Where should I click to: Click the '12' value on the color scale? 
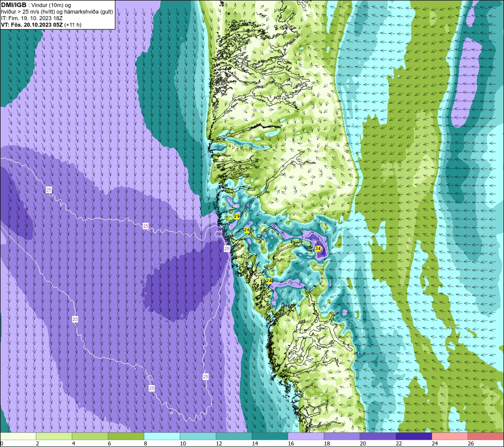coord(219,443)
